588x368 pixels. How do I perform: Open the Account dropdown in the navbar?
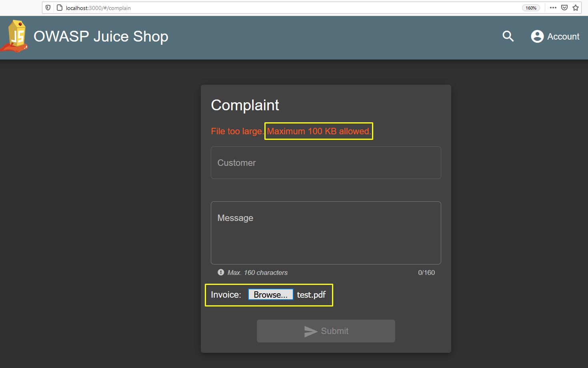555,36
